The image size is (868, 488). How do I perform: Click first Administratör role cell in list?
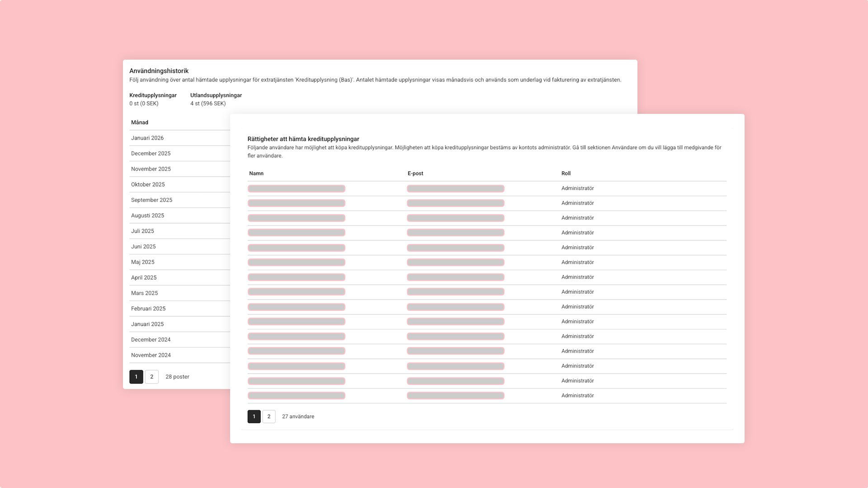[577, 188]
